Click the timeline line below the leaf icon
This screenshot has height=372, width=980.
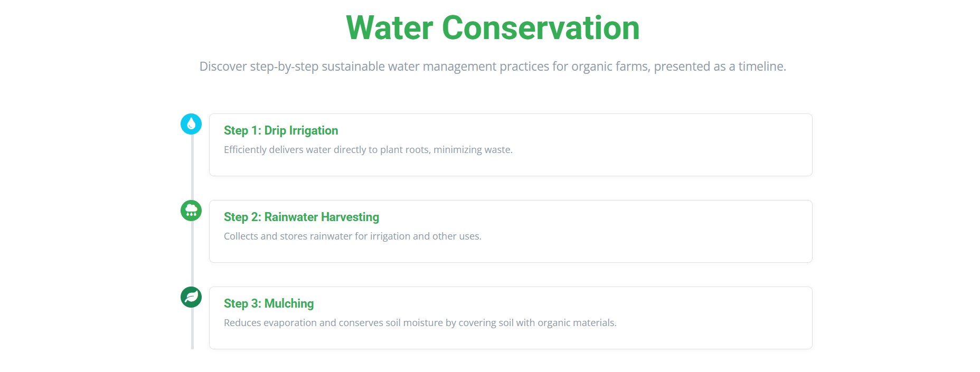pos(192,330)
